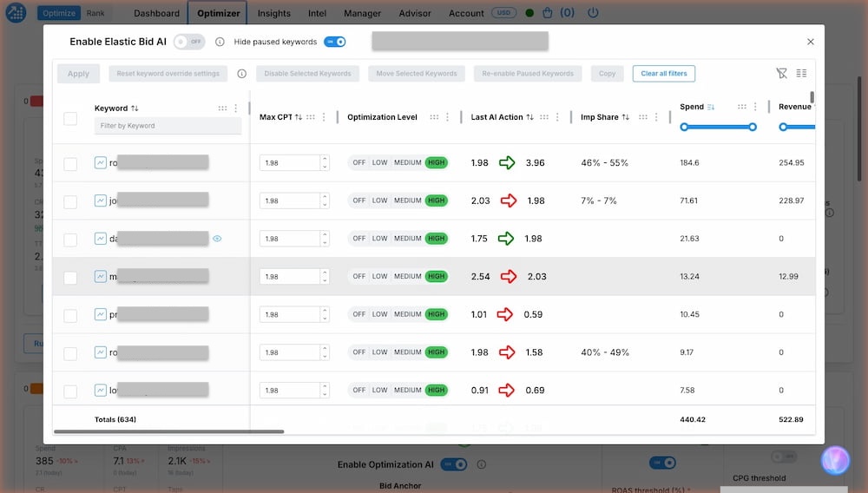Sort by Last AI Action arrows
The width and height of the screenshot is (868, 493).
click(x=529, y=117)
